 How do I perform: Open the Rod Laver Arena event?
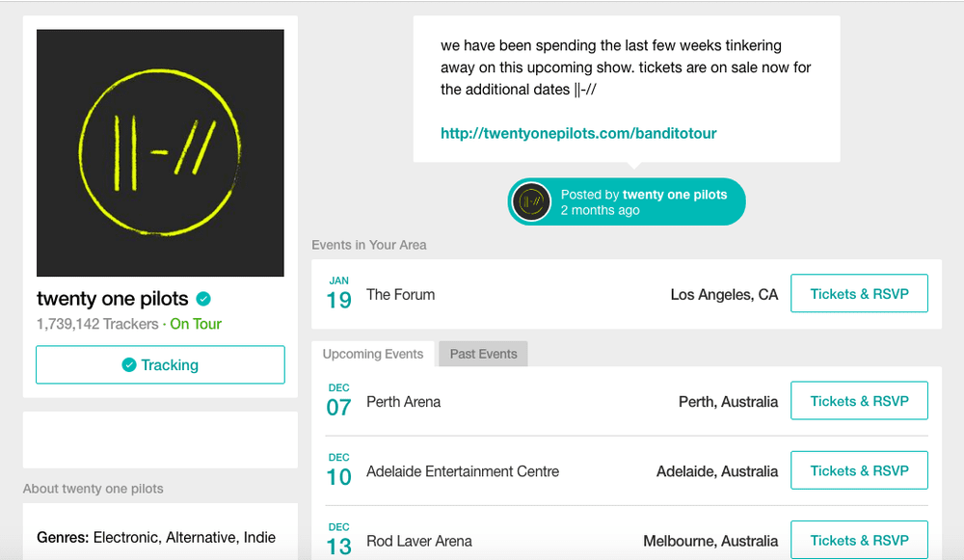point(419,541)
